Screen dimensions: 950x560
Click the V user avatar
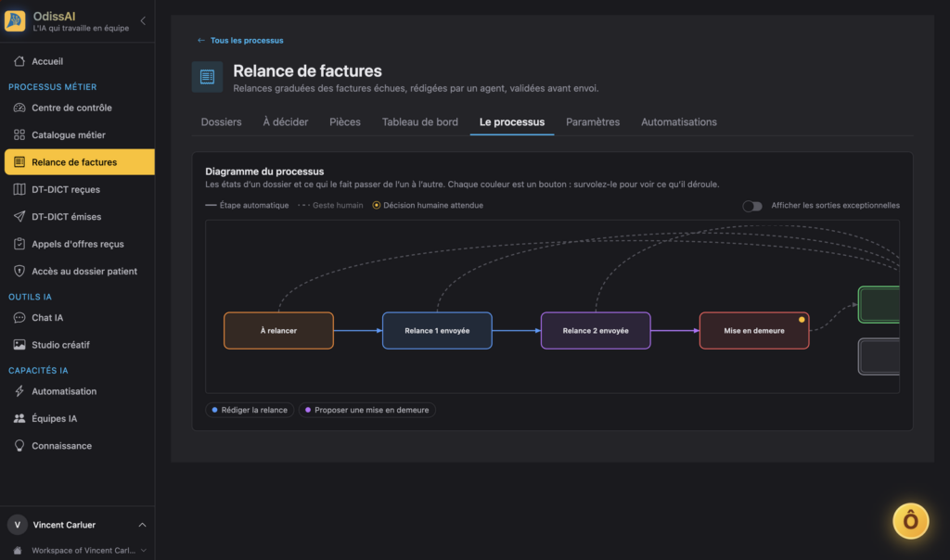click(x=18, y=525)
